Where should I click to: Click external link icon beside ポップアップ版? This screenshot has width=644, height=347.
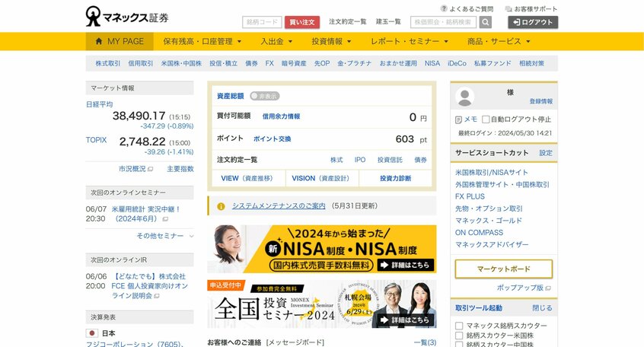pyautogui.click(x=548, y=288)
